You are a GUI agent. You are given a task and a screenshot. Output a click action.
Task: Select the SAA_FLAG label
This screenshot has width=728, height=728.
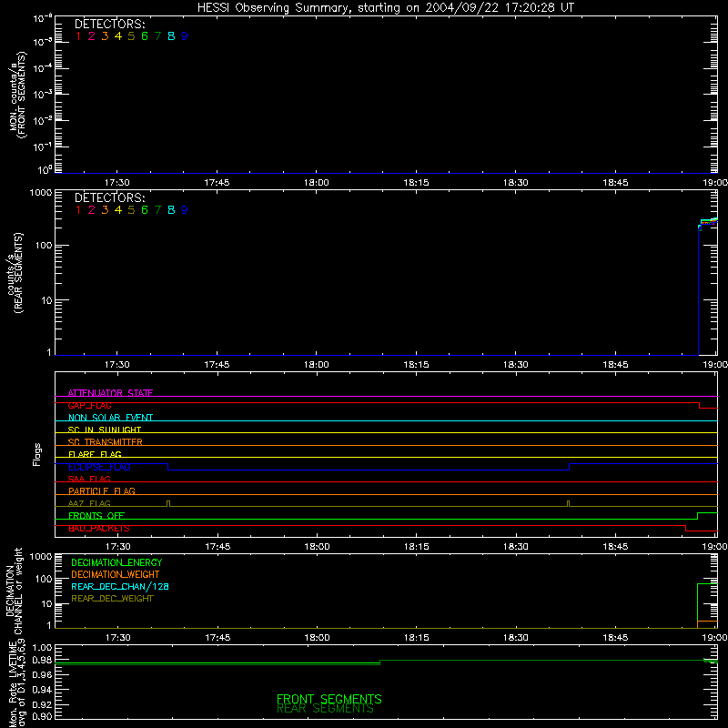[x=89, y=479]
